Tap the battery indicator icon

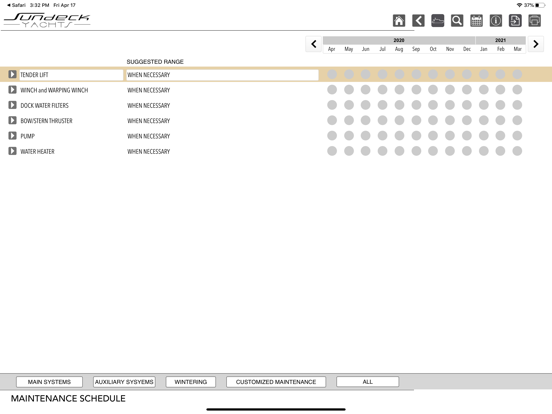click(x=540, y=5)
